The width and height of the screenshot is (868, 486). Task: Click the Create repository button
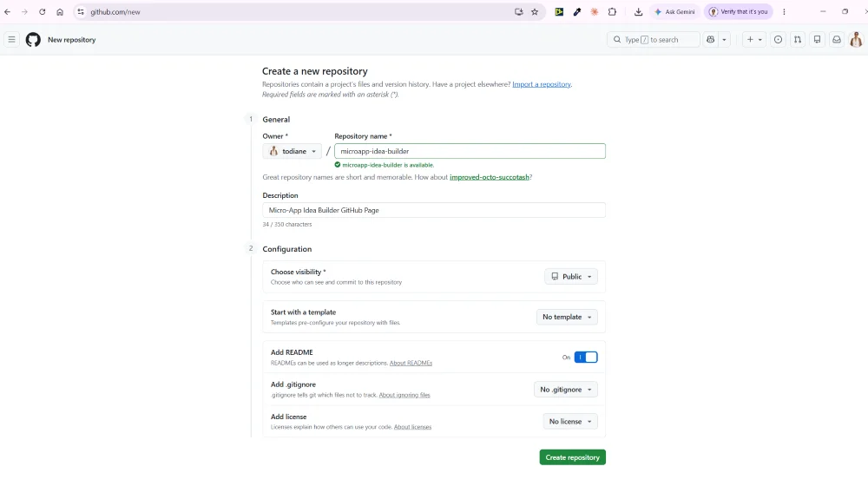572,457
